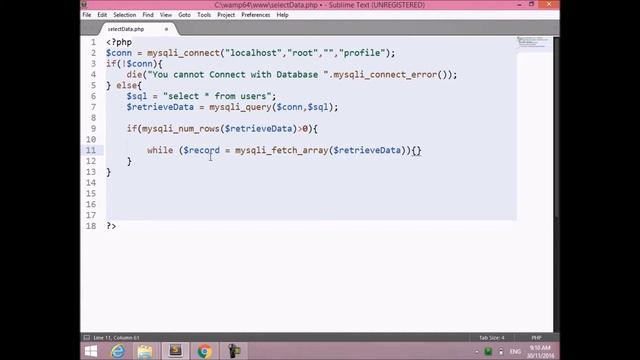
Task: Click the else keyword on line 5
Action: pos(127,85)
